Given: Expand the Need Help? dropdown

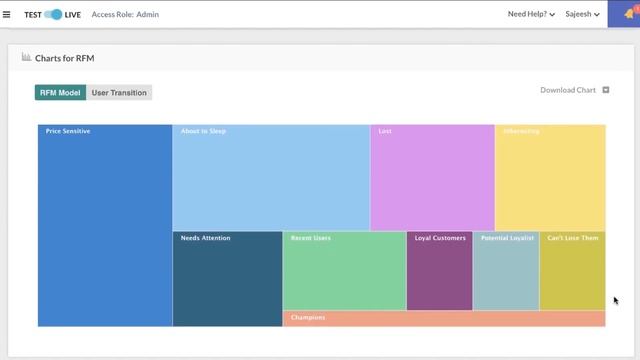Looking at the screenshot, I should pos(531,14).
